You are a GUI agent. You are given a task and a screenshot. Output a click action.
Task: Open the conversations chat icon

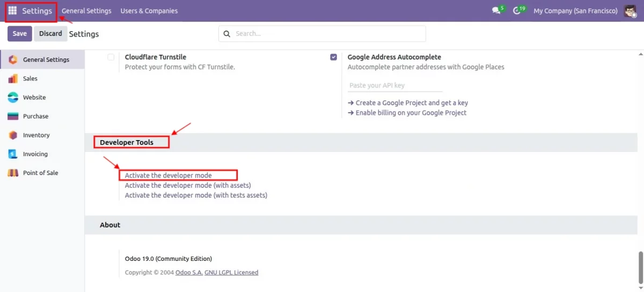[496, 11]
